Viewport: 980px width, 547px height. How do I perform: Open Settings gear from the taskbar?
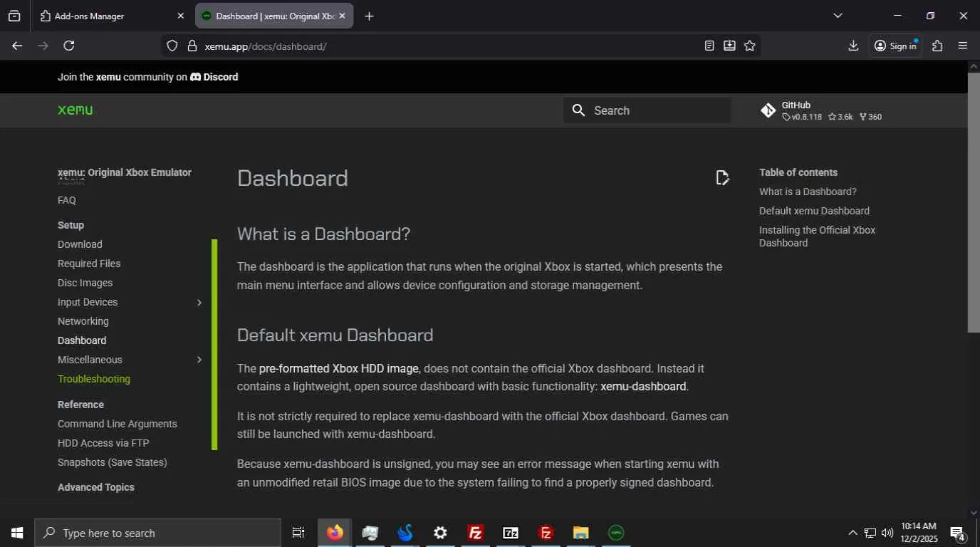pos(440,533)
